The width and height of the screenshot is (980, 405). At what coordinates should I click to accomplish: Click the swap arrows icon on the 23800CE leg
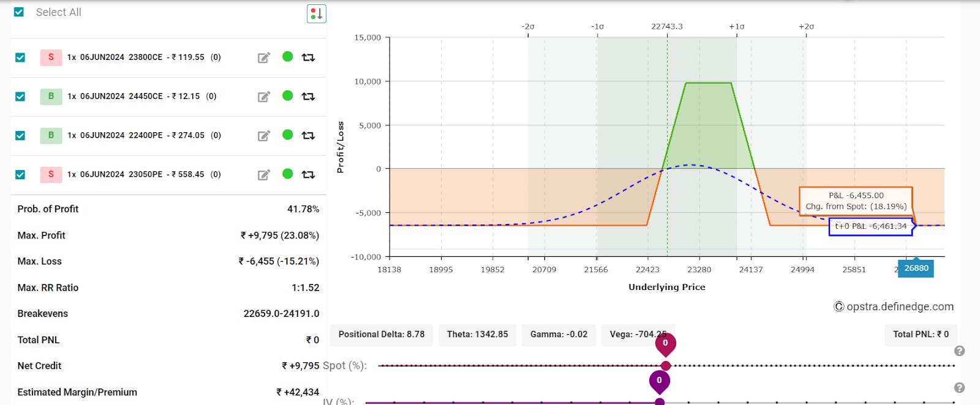[x=308, y=58]
